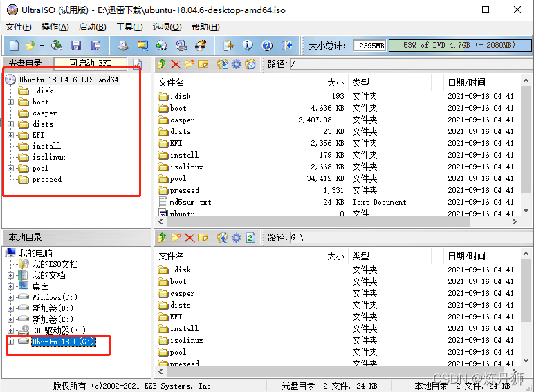Click the 53% of DVD 4.7GB capacity bar
This screenshot has height=392, width=534.
tap(460, 45)
